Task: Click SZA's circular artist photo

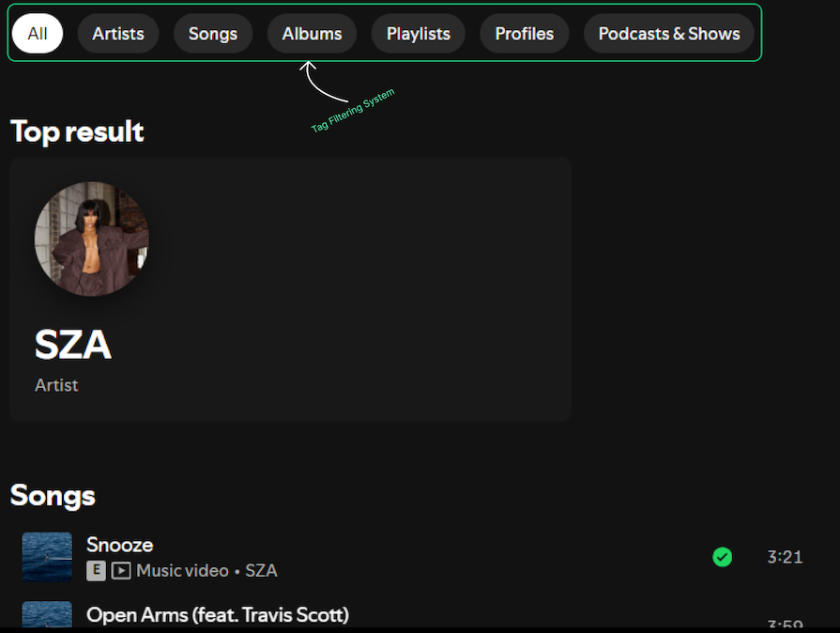Action: [92, 239]
